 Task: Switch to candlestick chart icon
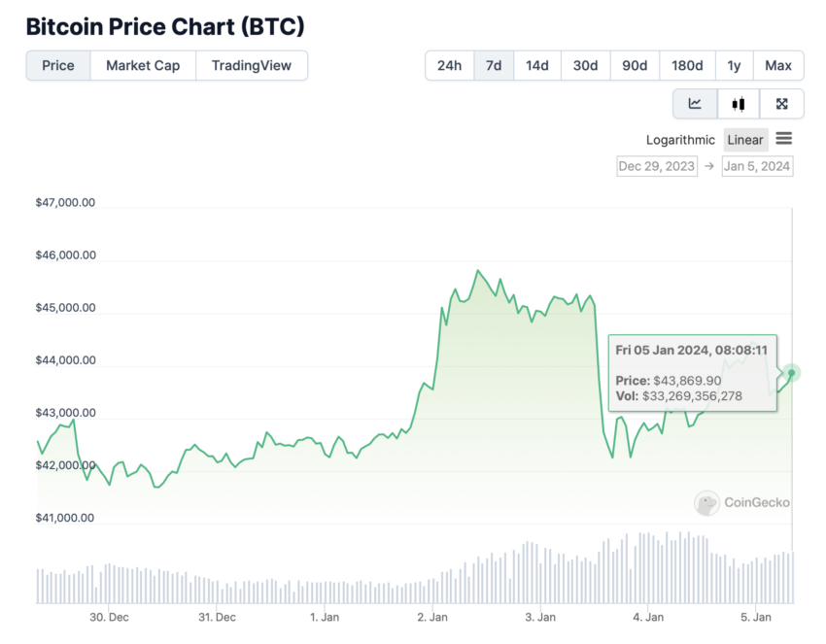pyautogui.click(x=738, y=104)
